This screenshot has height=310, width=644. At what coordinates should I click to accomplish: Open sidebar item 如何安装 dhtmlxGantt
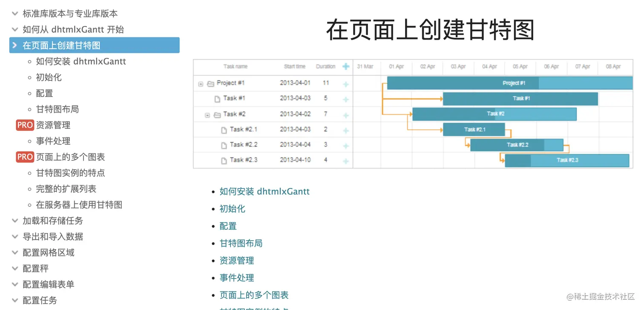click(x=81, y=61)
